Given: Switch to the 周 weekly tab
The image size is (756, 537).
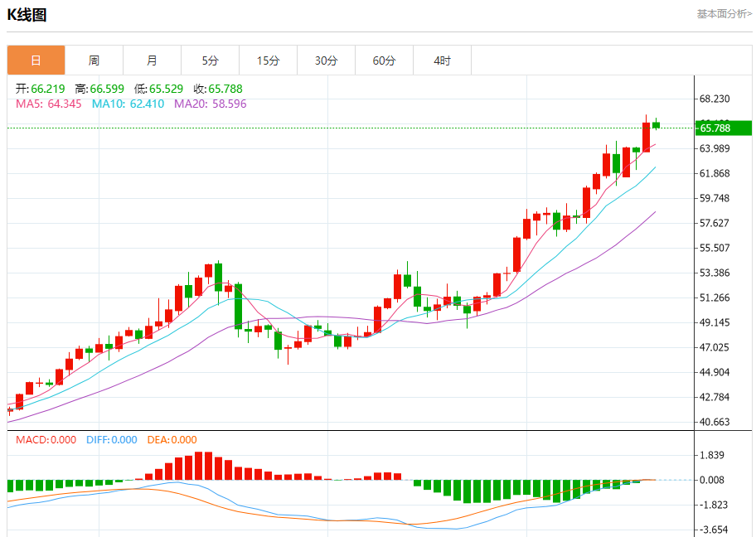Looking at the screenshot, I should (x=94, y=60).
